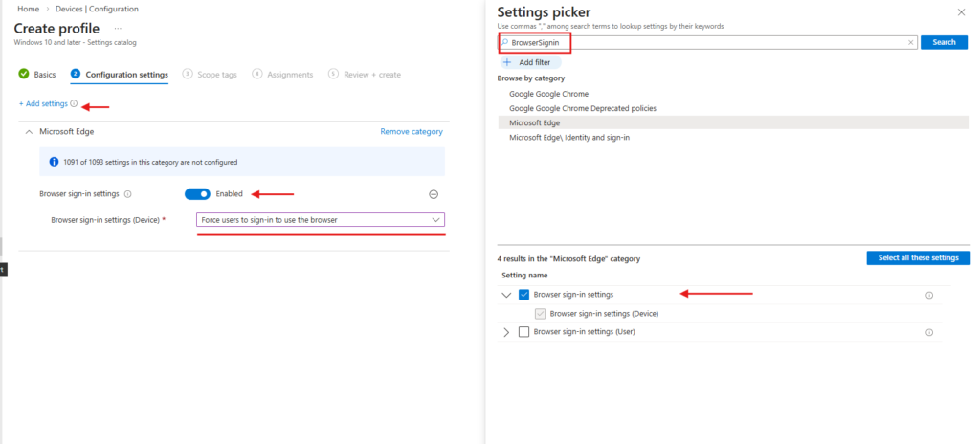Click the minus icon to remove Browser sign-in setting
980x444 pixels.
[x=433, y=194]
